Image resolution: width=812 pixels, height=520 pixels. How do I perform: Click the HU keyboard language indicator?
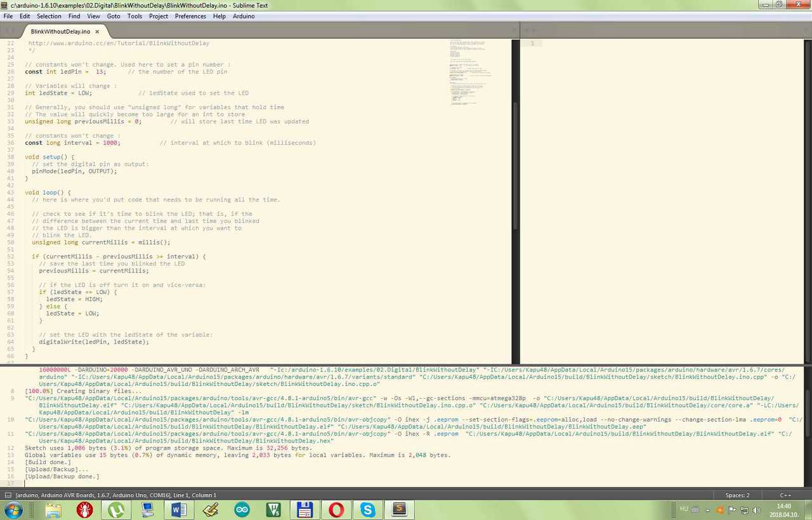684,509
